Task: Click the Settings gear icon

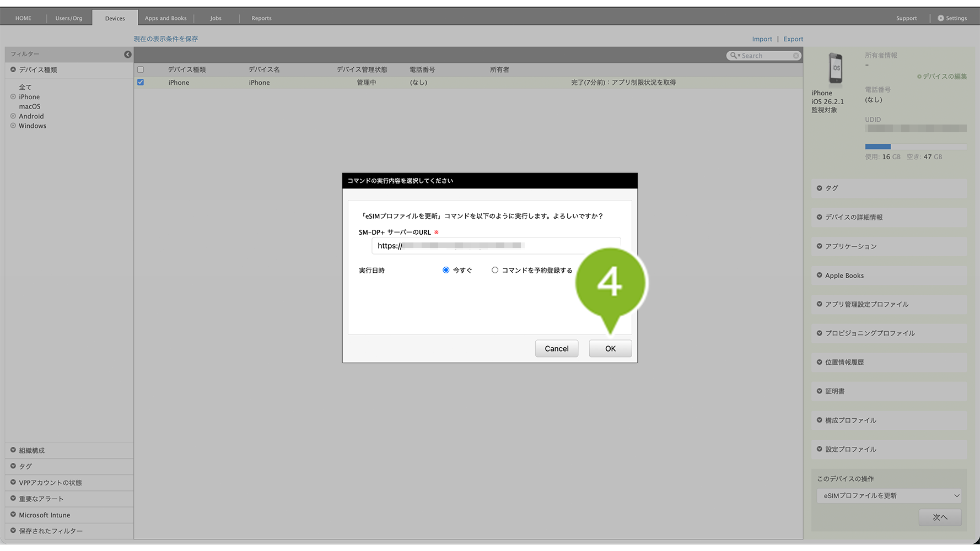Action: [940, 18]
